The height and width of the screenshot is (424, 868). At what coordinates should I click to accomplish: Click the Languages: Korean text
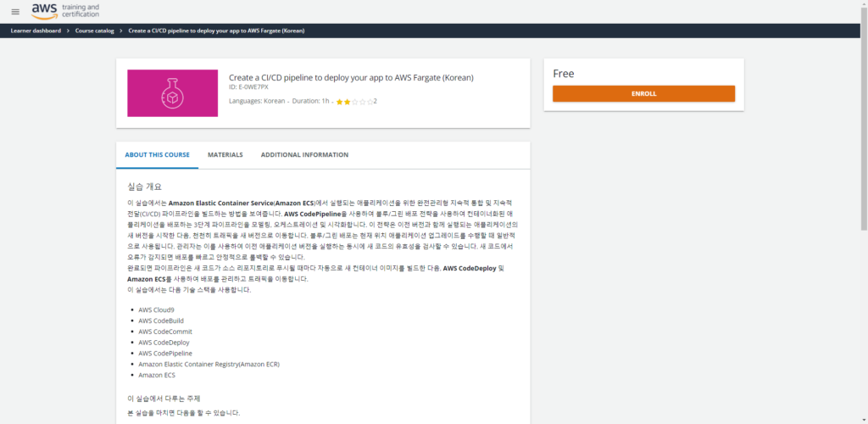tap(257, 101)
